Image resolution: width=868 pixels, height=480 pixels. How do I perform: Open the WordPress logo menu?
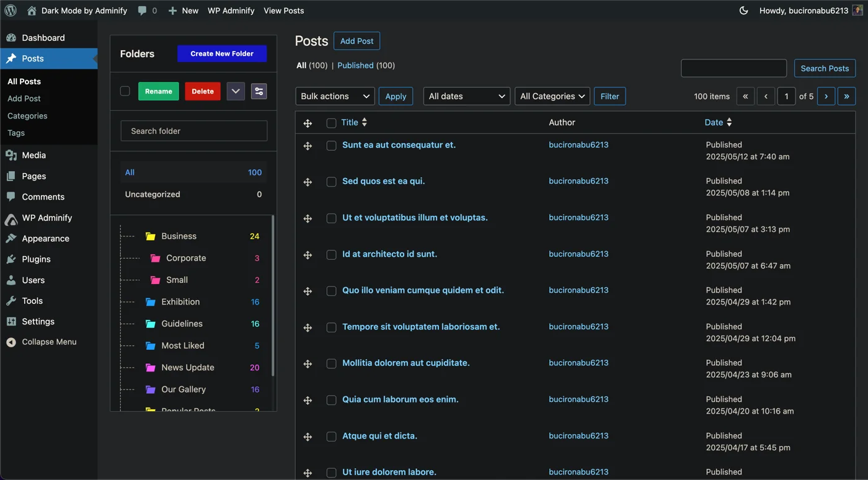pos(10,11)
